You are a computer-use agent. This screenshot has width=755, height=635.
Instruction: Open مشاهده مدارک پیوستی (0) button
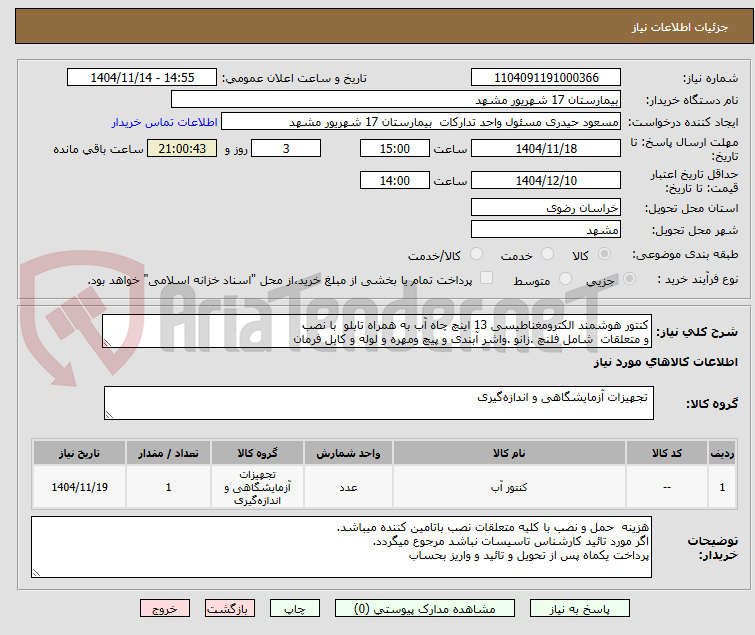pos(425,609)
